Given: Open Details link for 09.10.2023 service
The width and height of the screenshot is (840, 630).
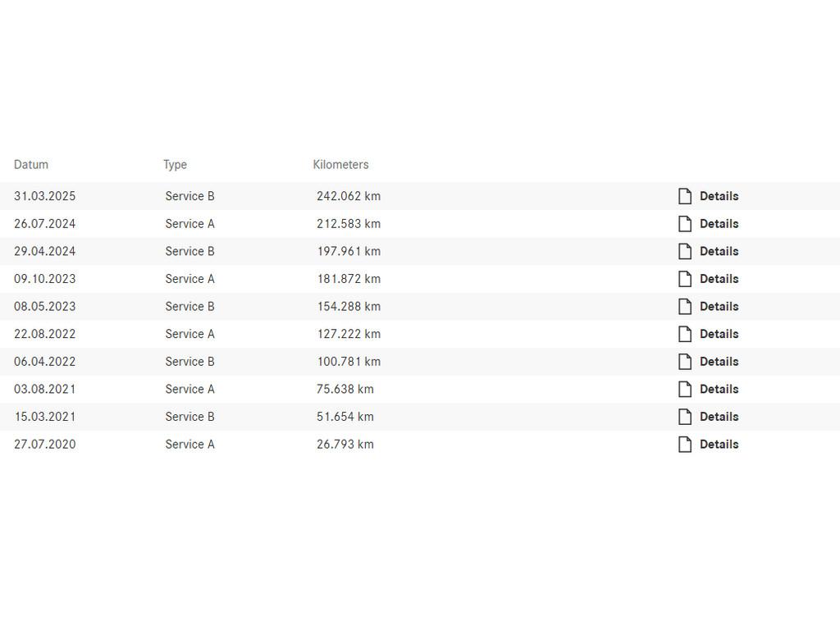Looking at the screenshot, I should 719,279.
